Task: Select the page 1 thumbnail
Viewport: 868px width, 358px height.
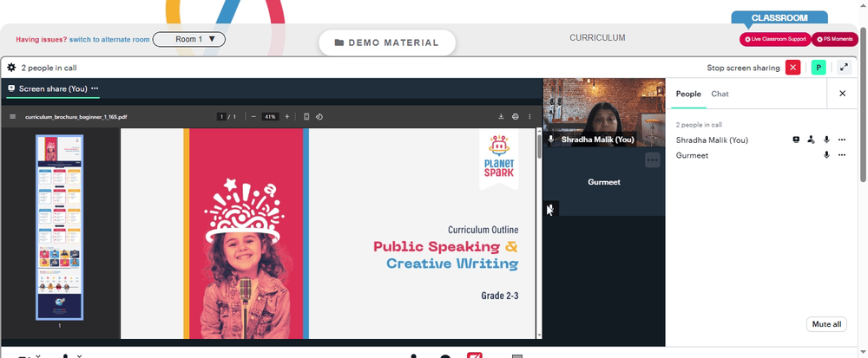Action: tap(60, 227)
